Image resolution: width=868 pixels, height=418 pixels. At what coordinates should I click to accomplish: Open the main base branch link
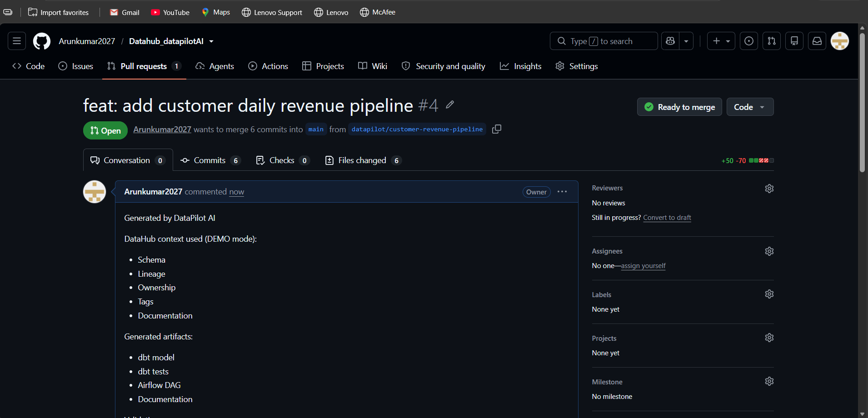(316, 129)
